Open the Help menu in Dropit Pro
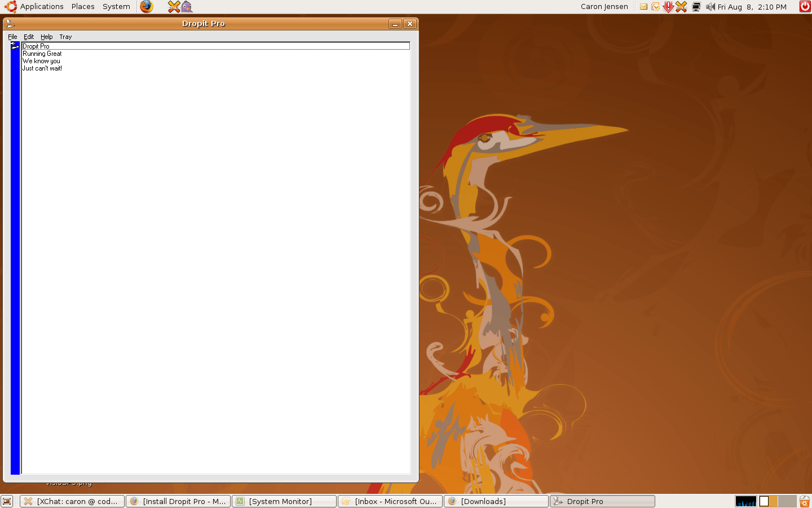The image size is (812, 508). pos(46,37)
